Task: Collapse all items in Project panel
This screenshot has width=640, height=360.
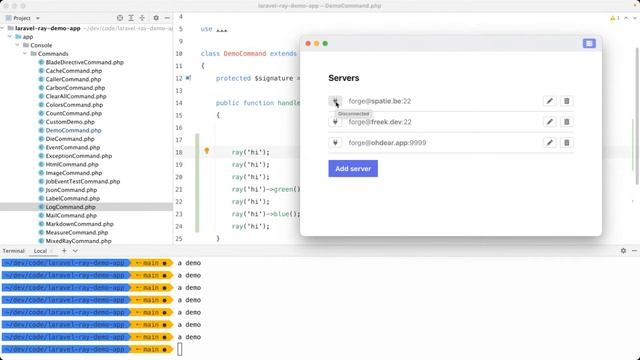Action: coord(142,18)
